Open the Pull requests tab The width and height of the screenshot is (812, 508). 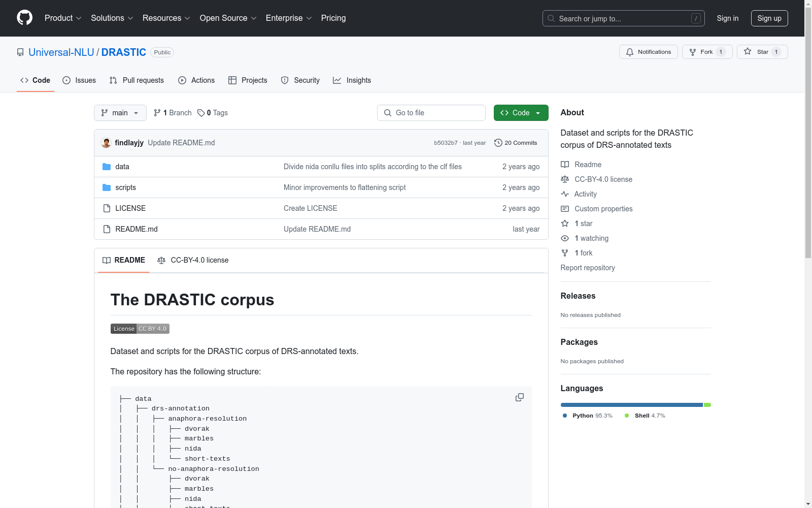pos(137,80)
